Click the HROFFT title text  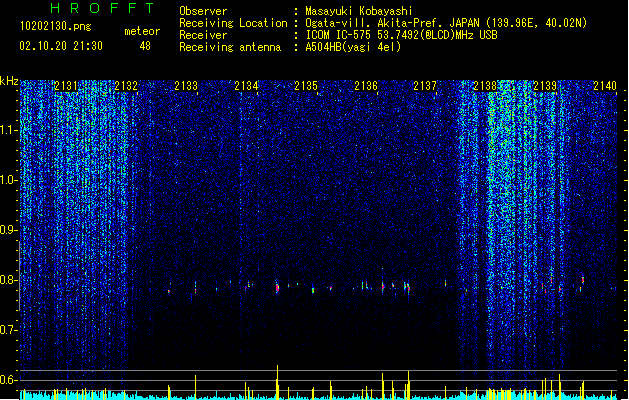[102, 8]
